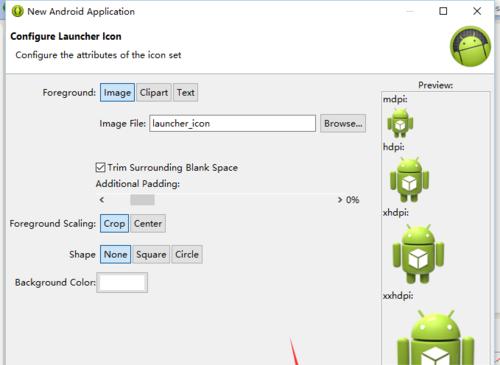500x365 pixels.
Task: Set shape to Circle
Action: pos(187,255)
